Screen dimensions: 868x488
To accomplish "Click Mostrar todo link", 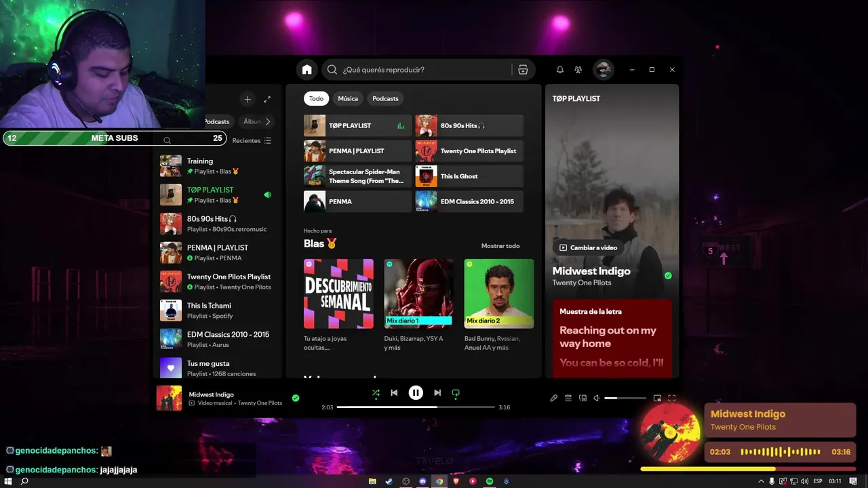I will 500,246.
